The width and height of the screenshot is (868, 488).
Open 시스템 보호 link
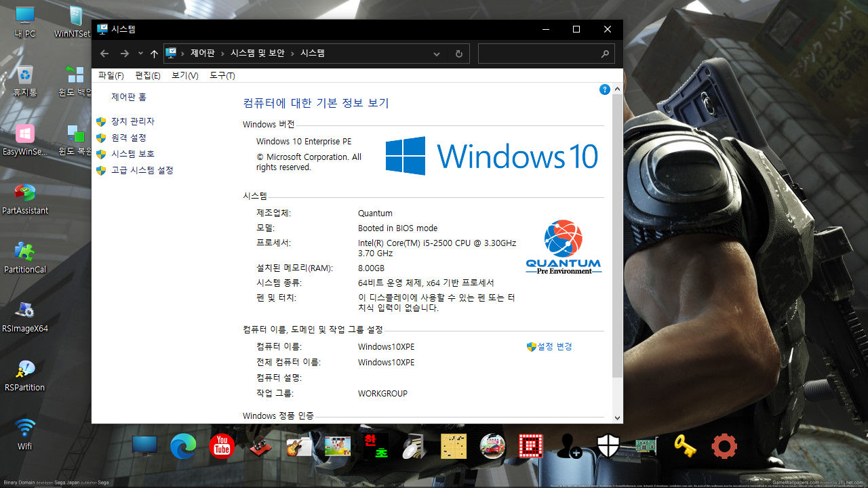133,154
